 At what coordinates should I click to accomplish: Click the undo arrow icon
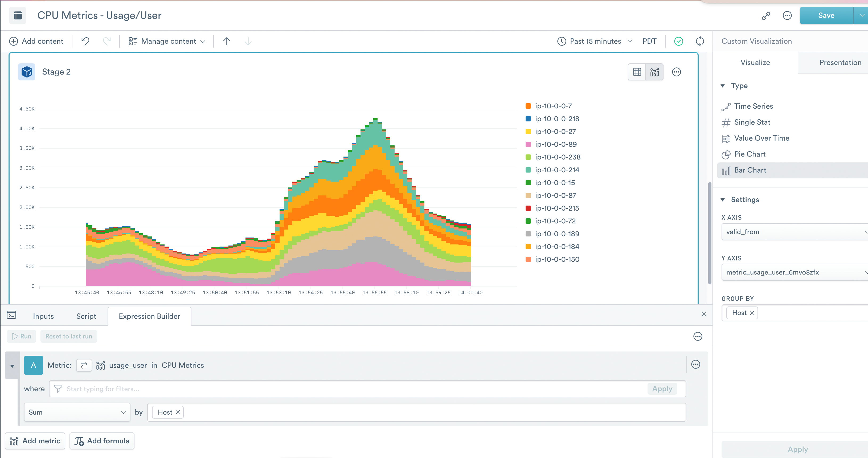click(x=85, y=41)
